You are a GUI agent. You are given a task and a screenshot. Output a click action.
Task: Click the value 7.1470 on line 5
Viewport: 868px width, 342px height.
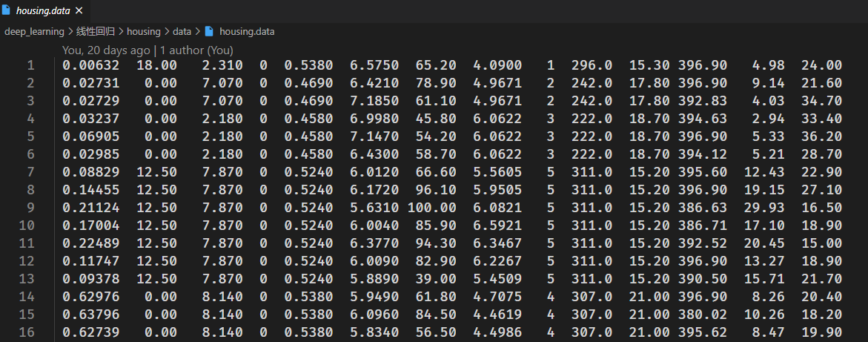[374, 137]
